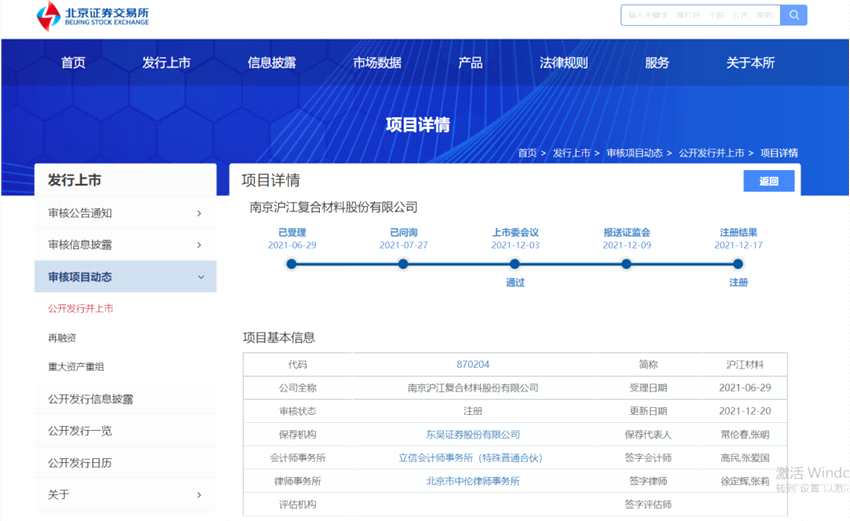Click the 审核状态 value 注册 cell
Screen dimensions: 850x521
tap(473, 411)
